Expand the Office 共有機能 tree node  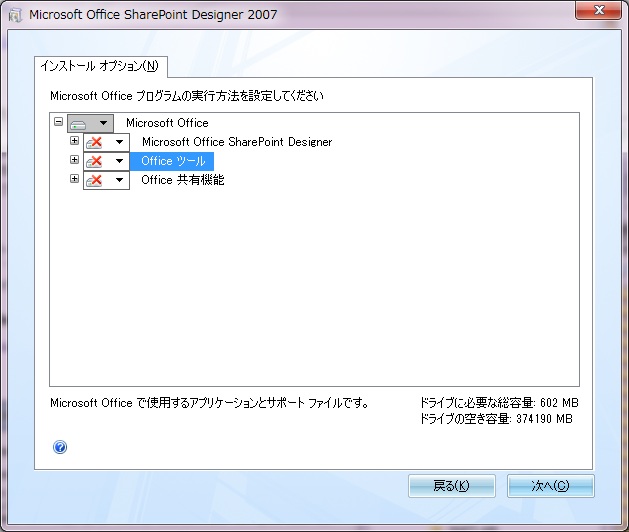[x=74, y=179]
